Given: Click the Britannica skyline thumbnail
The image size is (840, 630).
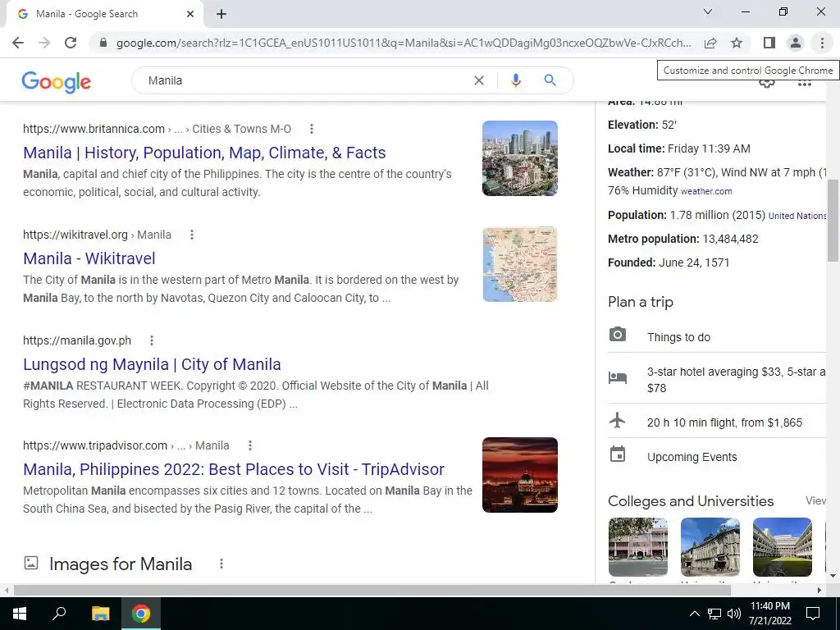Looking at the screenshot, I should click(x=519, y=158).
